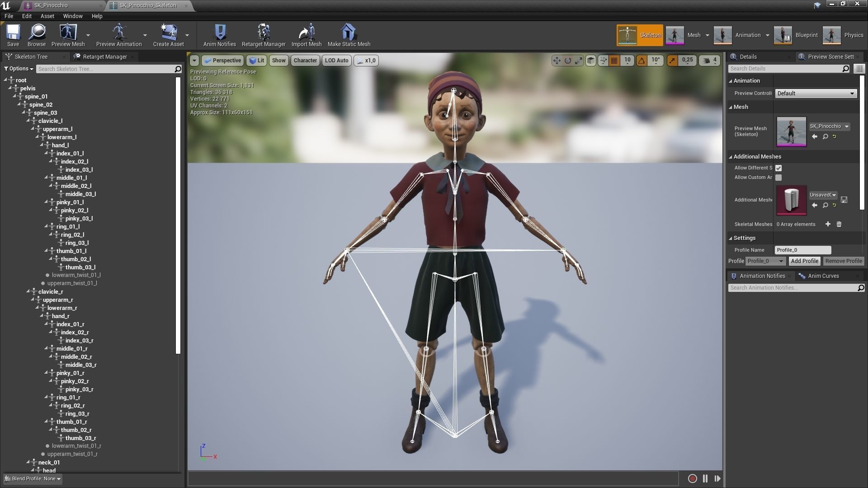Click the Lit view mode button
Screen dimensions: 868x488
(257, 61)
